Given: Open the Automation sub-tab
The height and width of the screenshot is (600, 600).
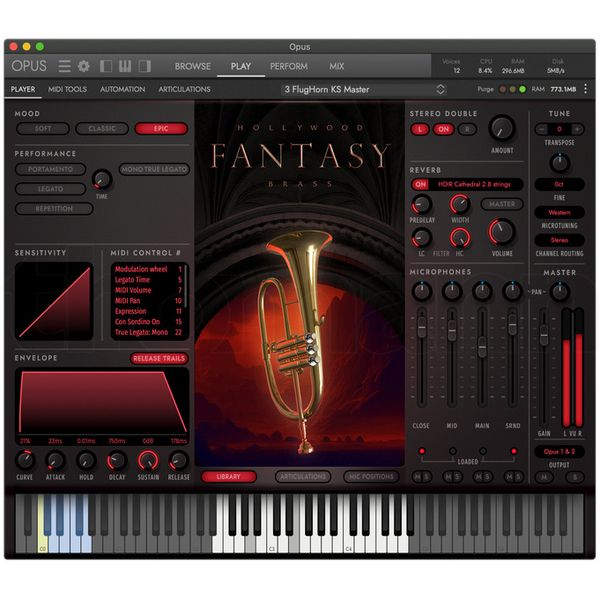Looking at the screenshot, I should (x=122, y=89).
